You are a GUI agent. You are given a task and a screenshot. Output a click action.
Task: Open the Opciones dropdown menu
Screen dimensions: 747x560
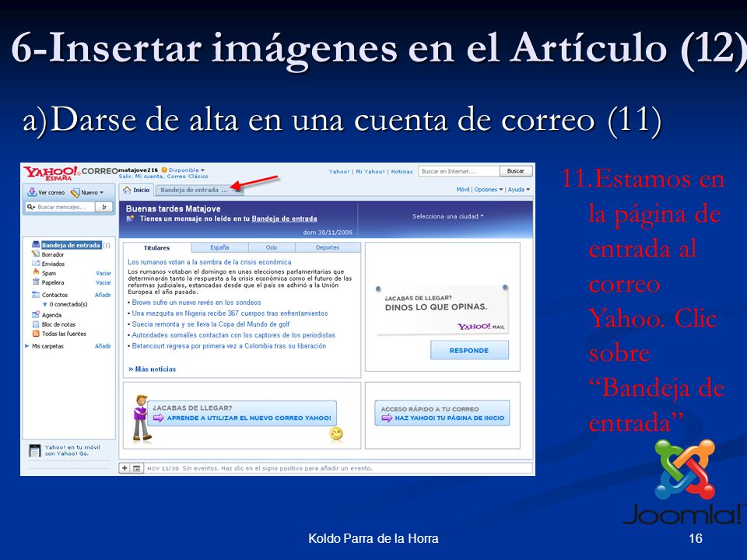click(489, 190)
